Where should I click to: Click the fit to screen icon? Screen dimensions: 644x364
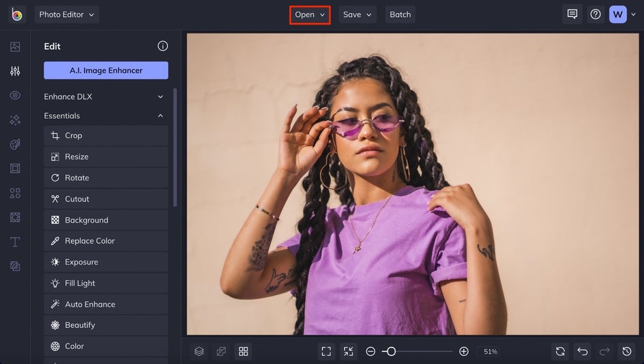(x=326, y=351)
